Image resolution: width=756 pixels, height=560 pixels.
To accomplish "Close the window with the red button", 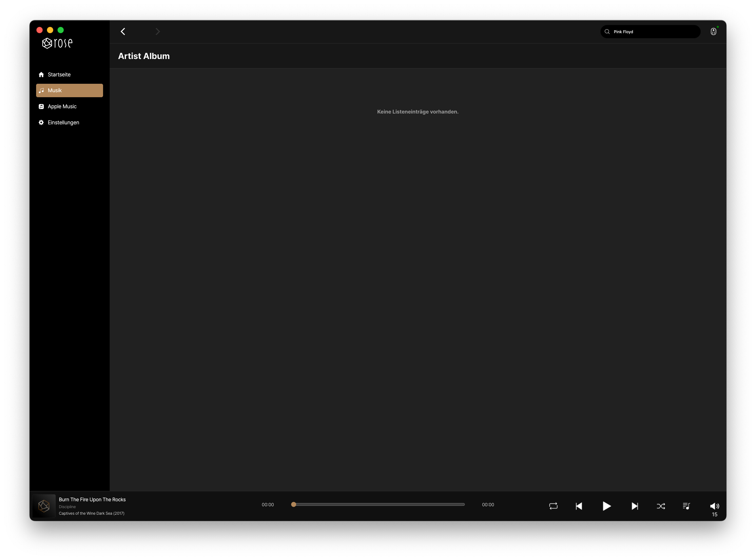I will 39,30.
